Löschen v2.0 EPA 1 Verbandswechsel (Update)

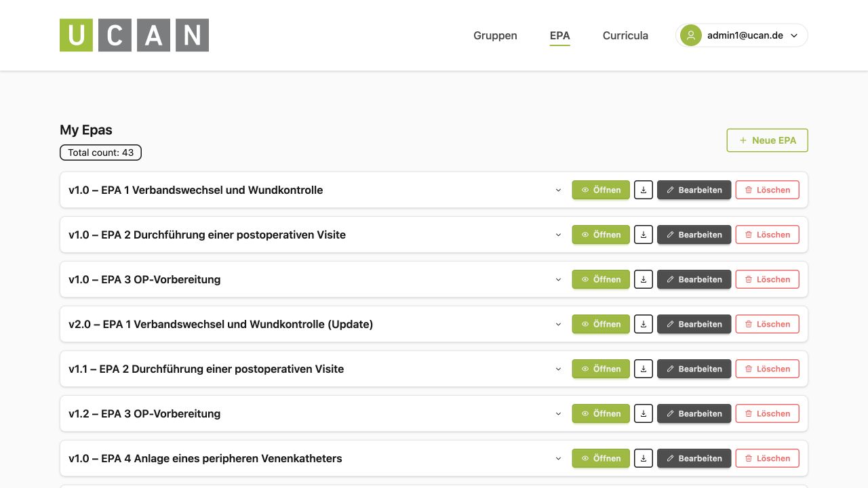(768, 324)
